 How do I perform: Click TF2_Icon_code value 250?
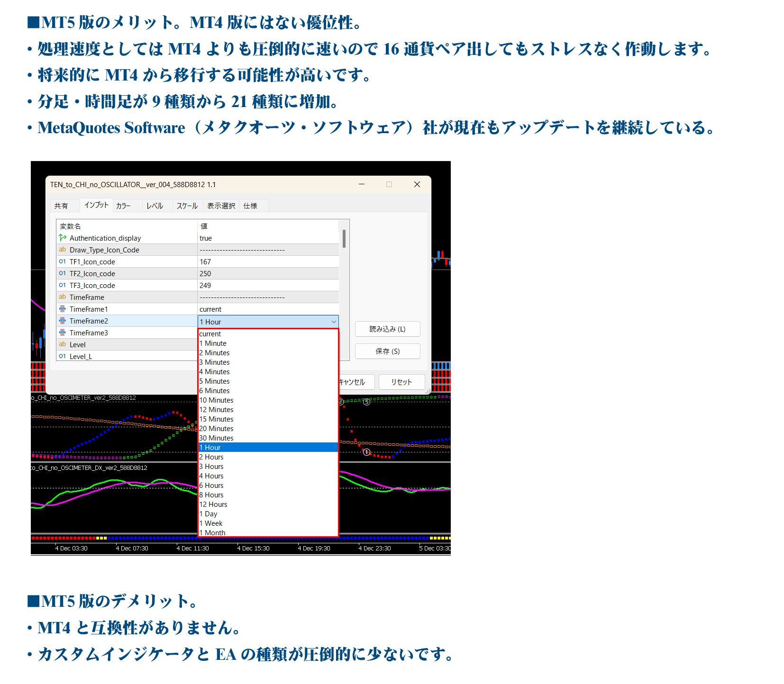205,274
